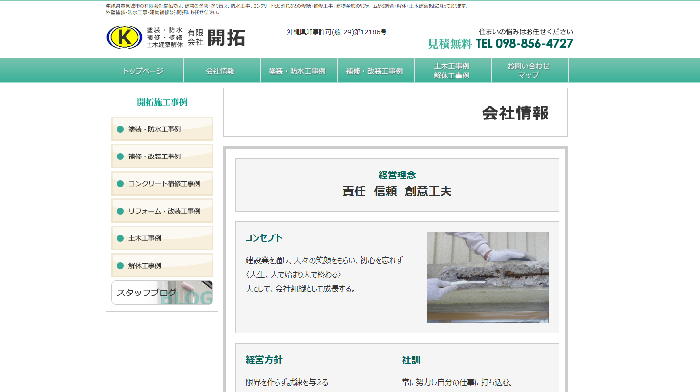Image resolution: width=700 pixels, height=392 pixels.
Task: Click the 開拓施工事例 sidebar heading
Action: (162, 102)
